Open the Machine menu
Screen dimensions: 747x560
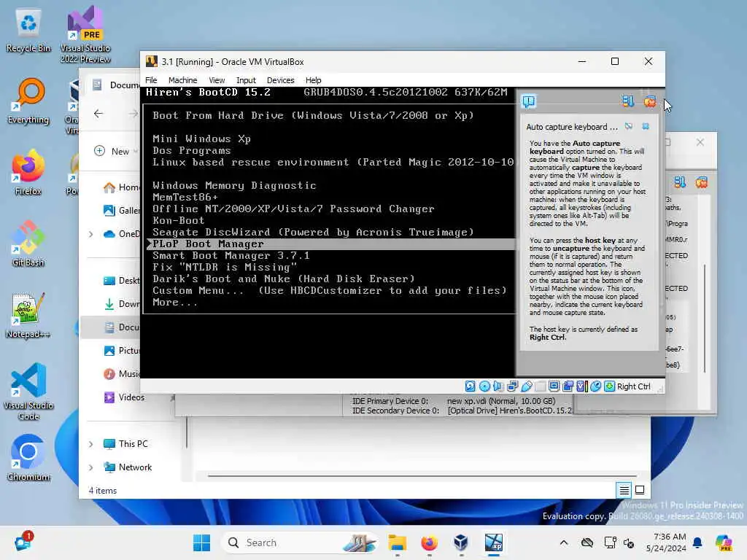coord(182,80)
